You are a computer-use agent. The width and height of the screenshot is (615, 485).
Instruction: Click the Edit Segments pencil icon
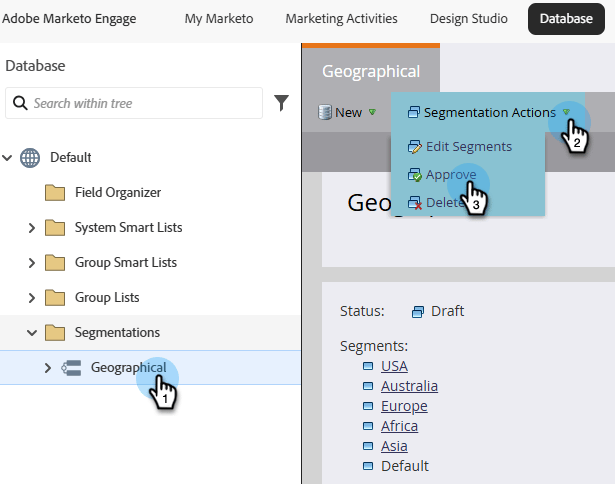click(x=415, y=147)
